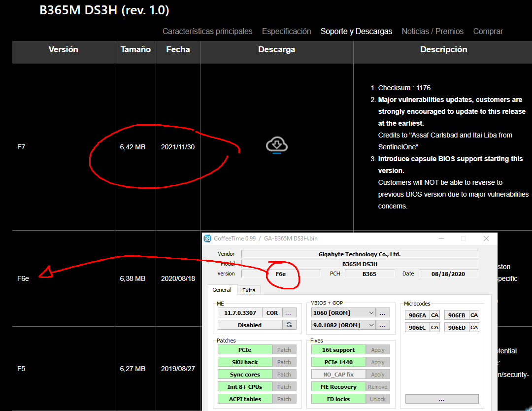
Task: Open the ME version browse button
Action: [289, 313]
